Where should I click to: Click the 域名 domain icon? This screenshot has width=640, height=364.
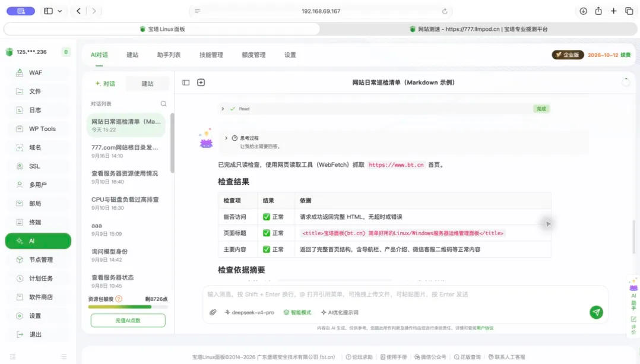tap(20, 148)
